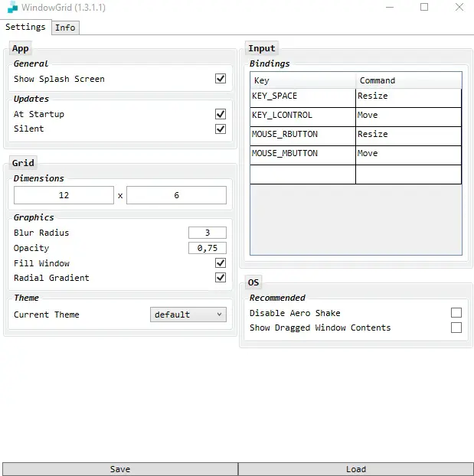474x476 pixels.
Task: Toggle the Silent updates checkbox
Action: click(x=221, y=129)
